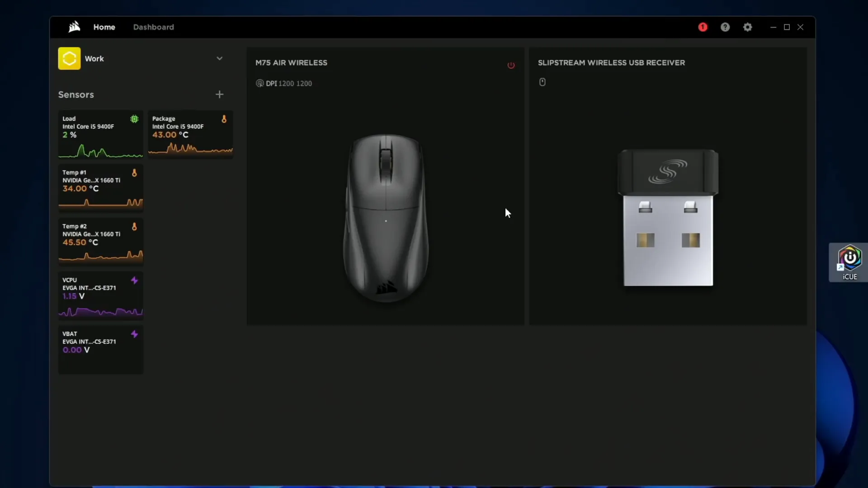
Task: Open the VCPU voltage sensor tile
Action: tap(100, 296)
